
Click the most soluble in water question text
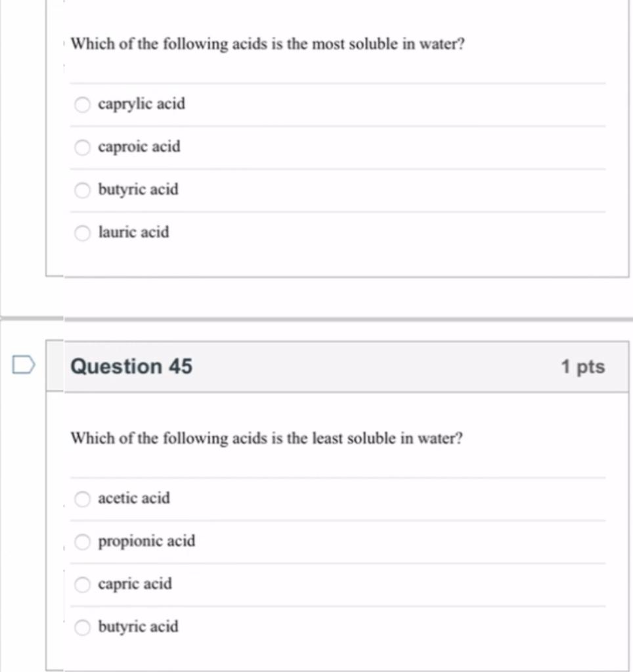pyautogui.click(x=268, y=44)
